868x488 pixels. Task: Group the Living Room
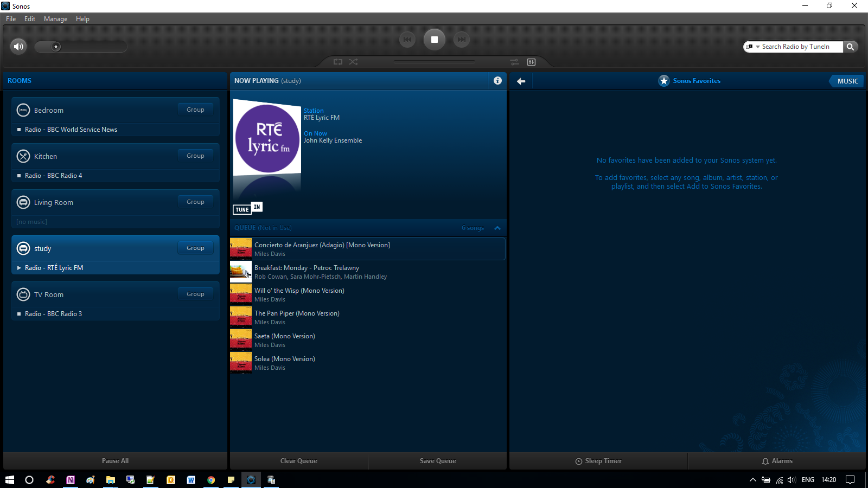(x=195, y=202)
